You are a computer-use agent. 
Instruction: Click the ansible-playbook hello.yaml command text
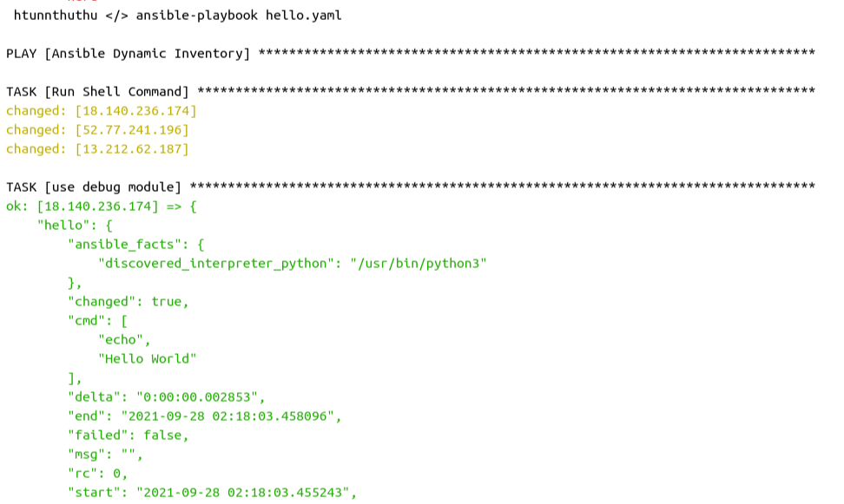point(239,16)
